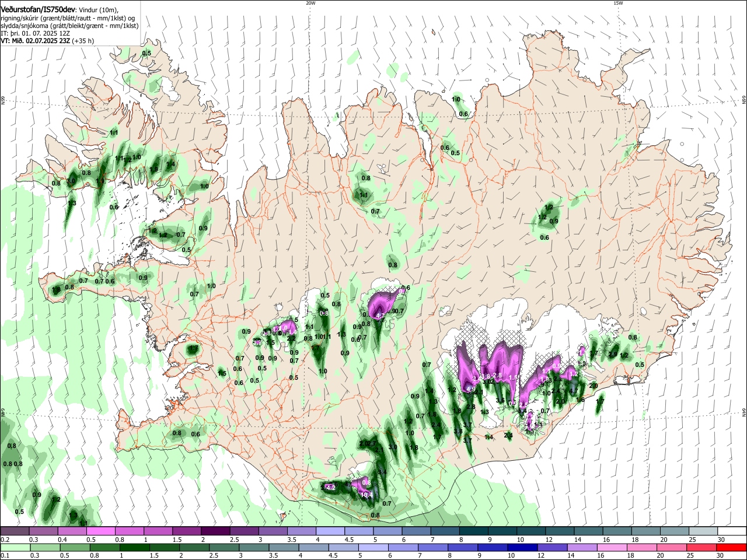Pick the upper-row swatch between 4 and 4.5

tap(329, 531)
